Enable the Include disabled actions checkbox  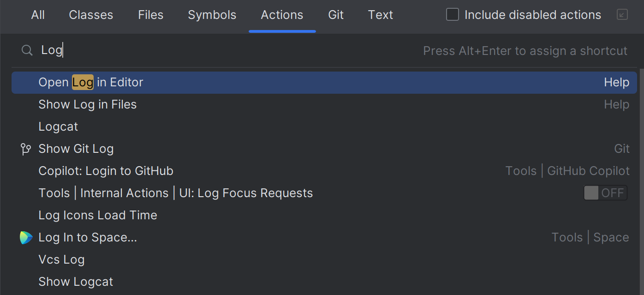click(x=452, y=14)
